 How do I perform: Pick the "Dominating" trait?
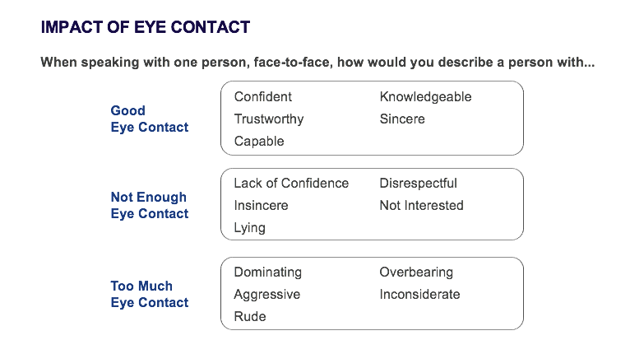click(x=267, y=272)
